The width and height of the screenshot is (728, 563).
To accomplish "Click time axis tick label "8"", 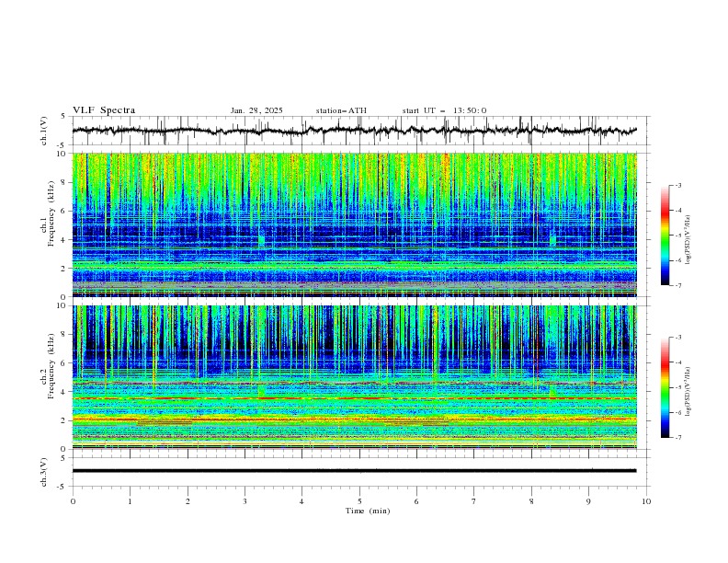I will pyautogui.click(x=531, y=501).
